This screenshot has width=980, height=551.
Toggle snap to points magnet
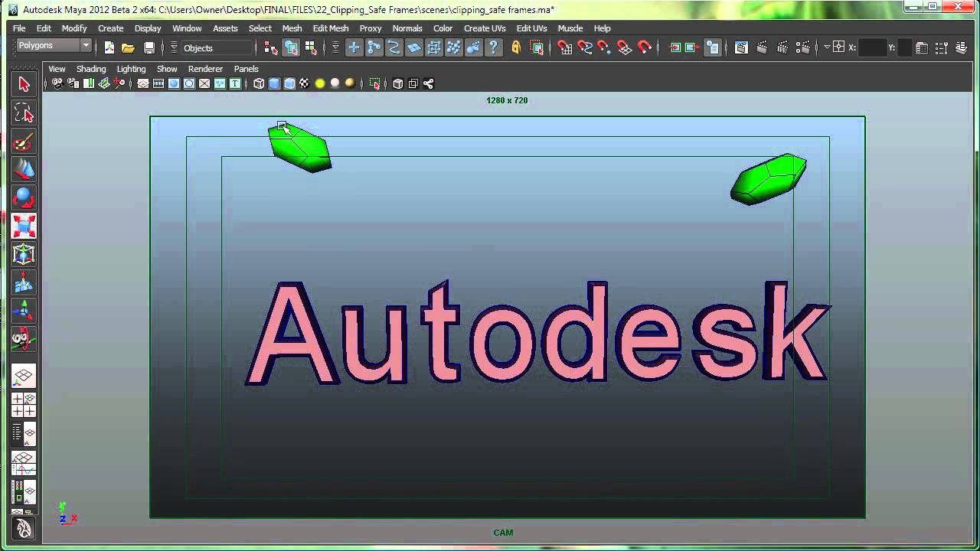(x=605, y=47)
